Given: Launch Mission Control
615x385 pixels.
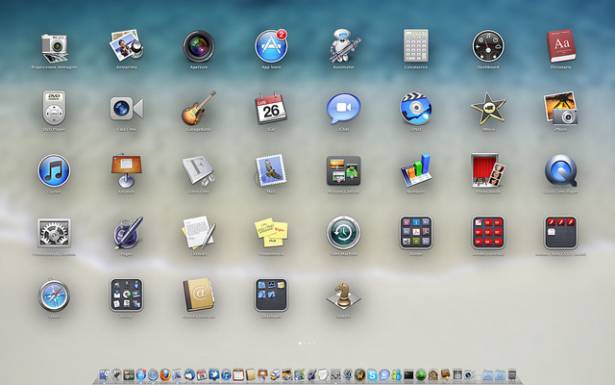Looking at the screenshot, I should 344,171.
